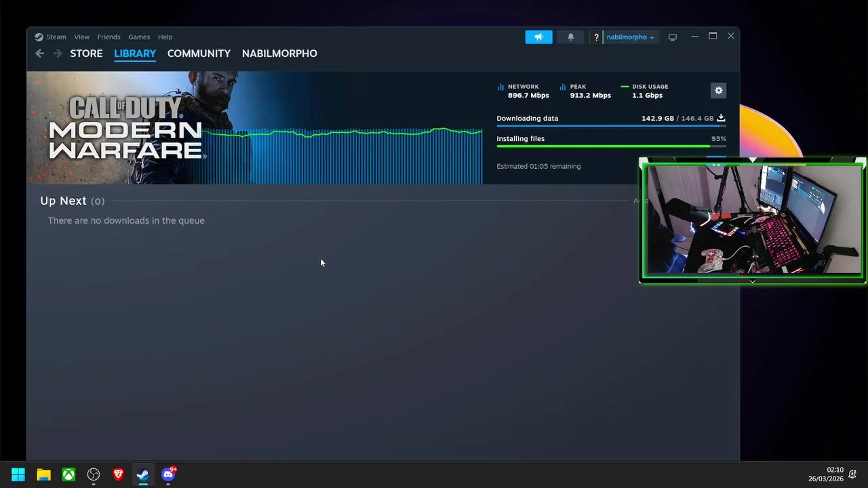The width and height of the screenshot is (868, 488).
Task: Minimize the Steam window
Action: tap(694, 37)
